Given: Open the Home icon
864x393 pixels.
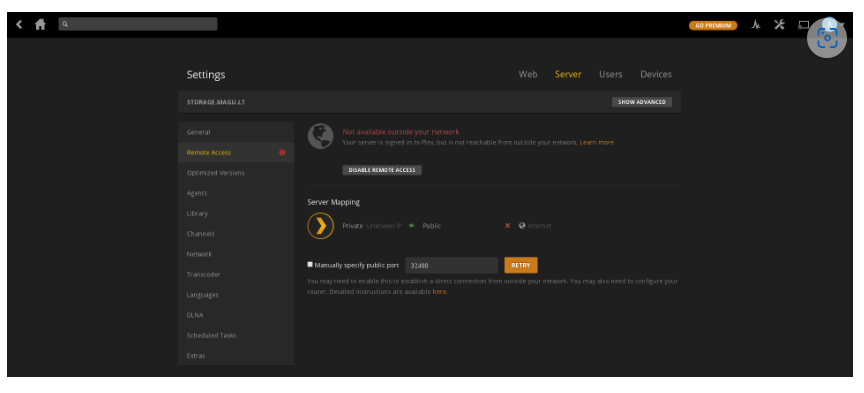Looking at the screenshot, I should pos(40,24).
